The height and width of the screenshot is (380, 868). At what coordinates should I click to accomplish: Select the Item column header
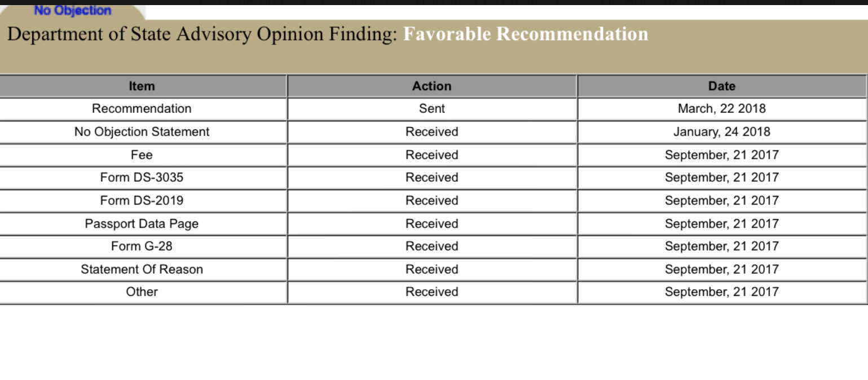(142, 86)
